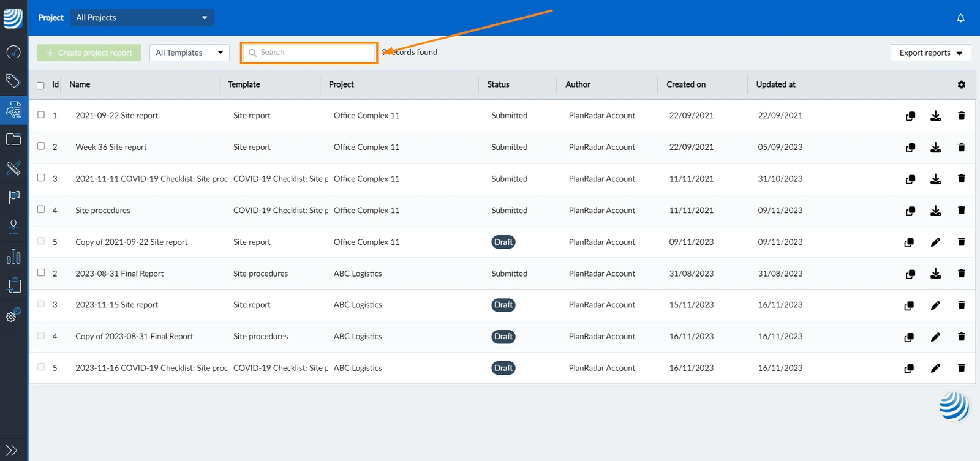This screenshot has height=461, width=980.
Task: Sort by the Created on column
Action: 686,84
